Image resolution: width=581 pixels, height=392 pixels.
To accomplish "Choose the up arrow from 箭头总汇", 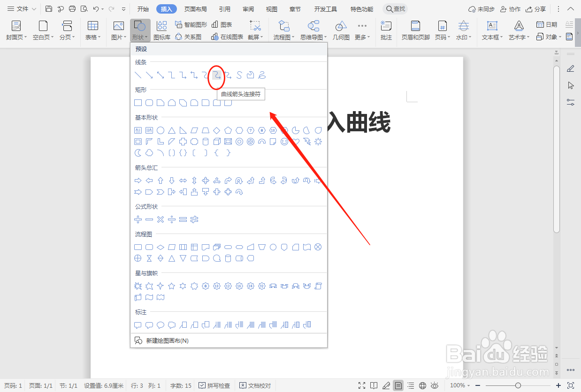I will pyautogui.click(x=161, y=181).
